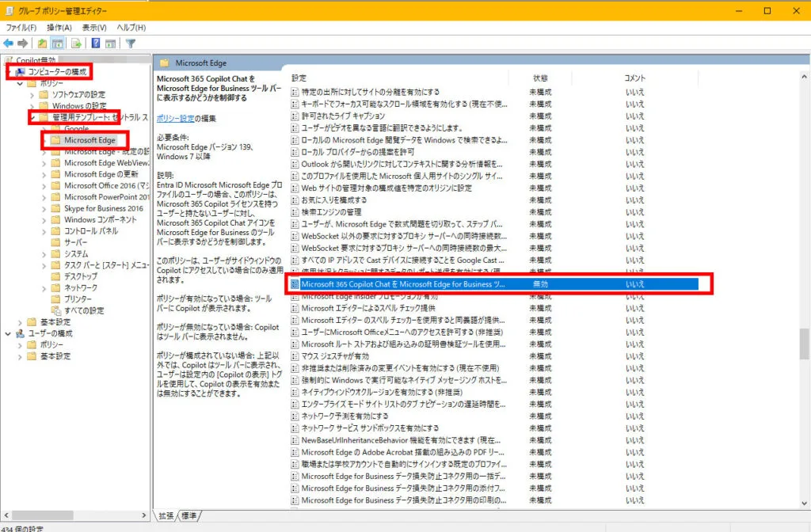Select Microsoft 365 Copilot Chat policy row

pos(494,284)
